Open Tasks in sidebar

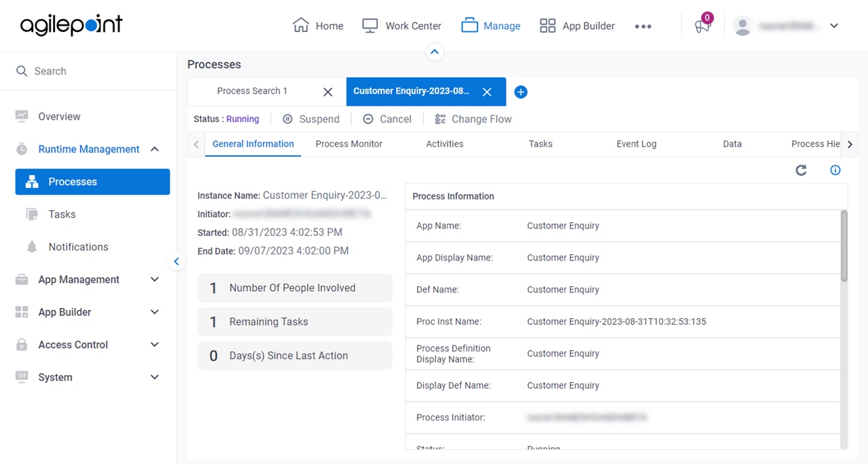[62, 214]
